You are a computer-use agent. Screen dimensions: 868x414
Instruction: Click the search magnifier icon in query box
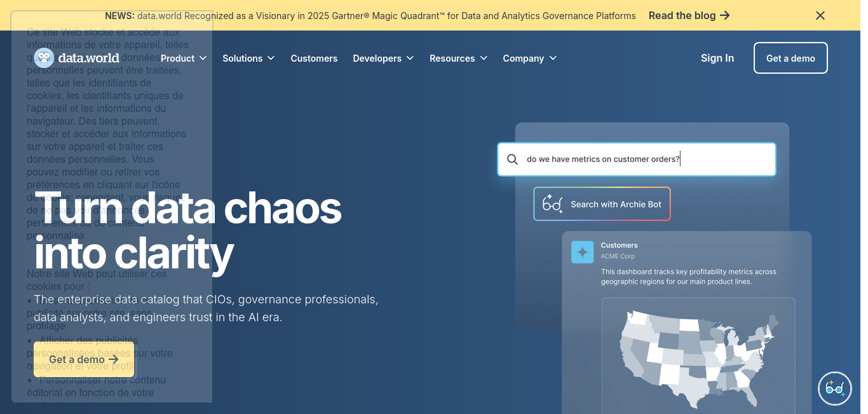pos(512,159)
